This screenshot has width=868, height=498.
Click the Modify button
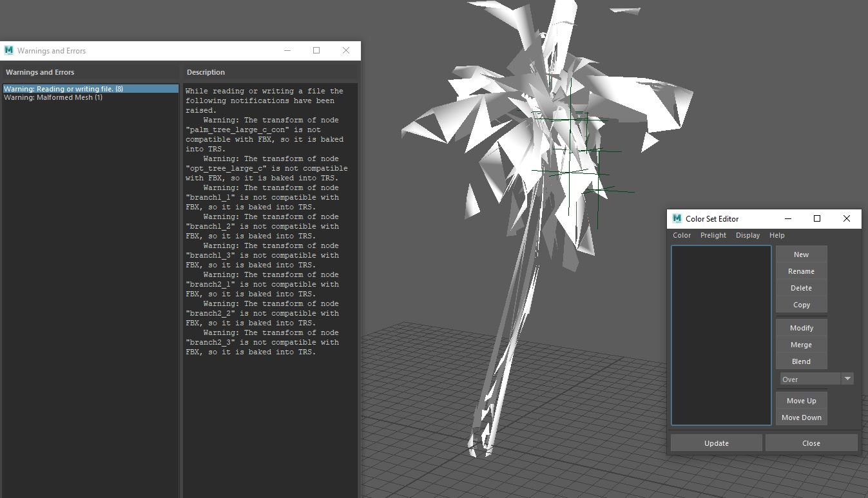(801, 328)
